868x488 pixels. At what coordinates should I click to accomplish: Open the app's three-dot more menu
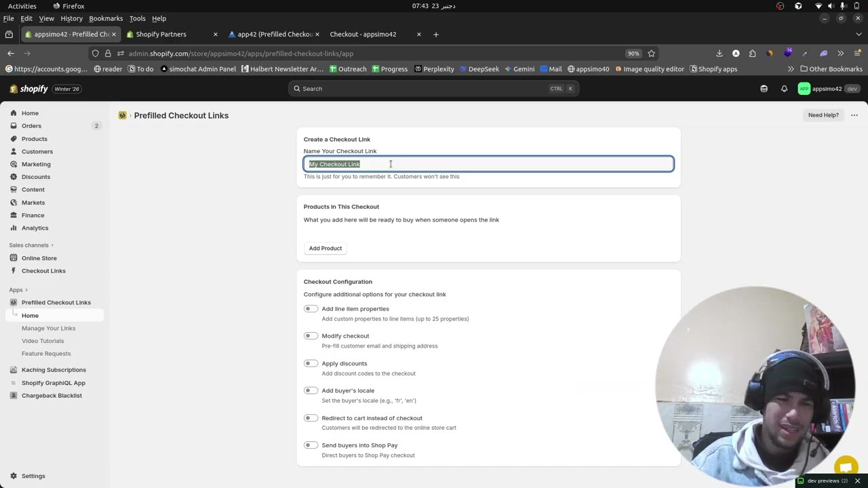854,115
